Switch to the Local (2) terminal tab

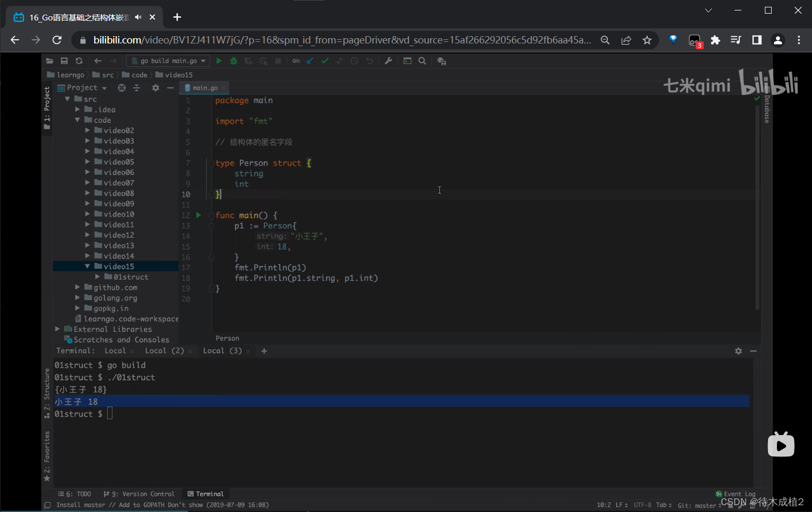point(164,351)
